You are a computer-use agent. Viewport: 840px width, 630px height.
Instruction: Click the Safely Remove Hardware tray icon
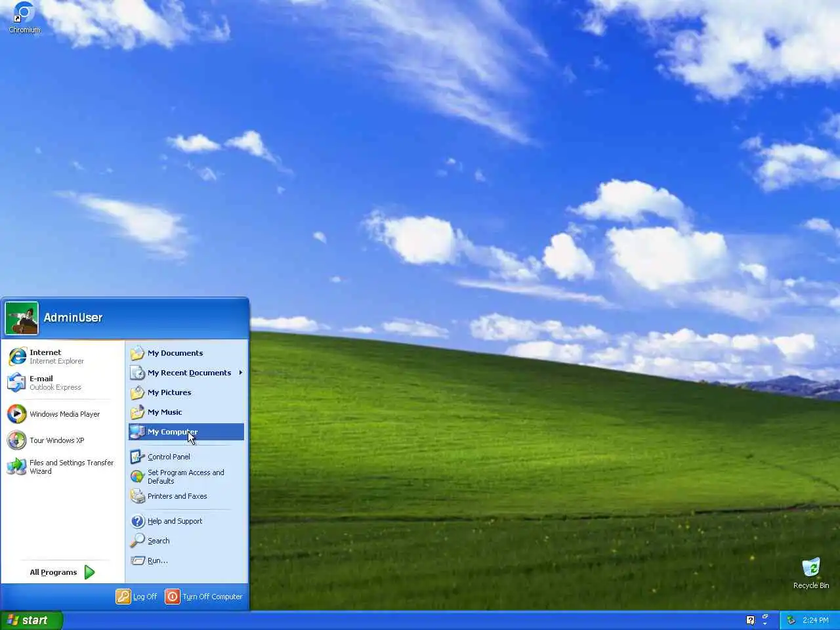point(791,620)
